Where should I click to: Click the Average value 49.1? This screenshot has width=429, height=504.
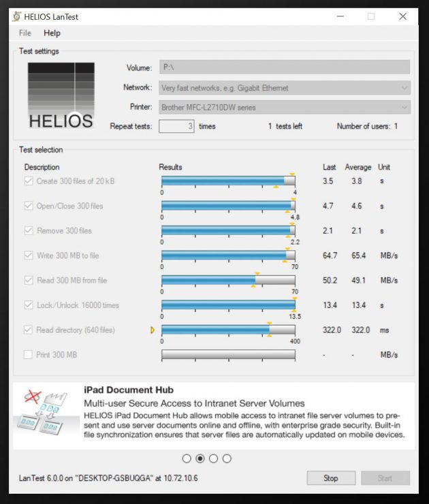(x=359, y=281)
